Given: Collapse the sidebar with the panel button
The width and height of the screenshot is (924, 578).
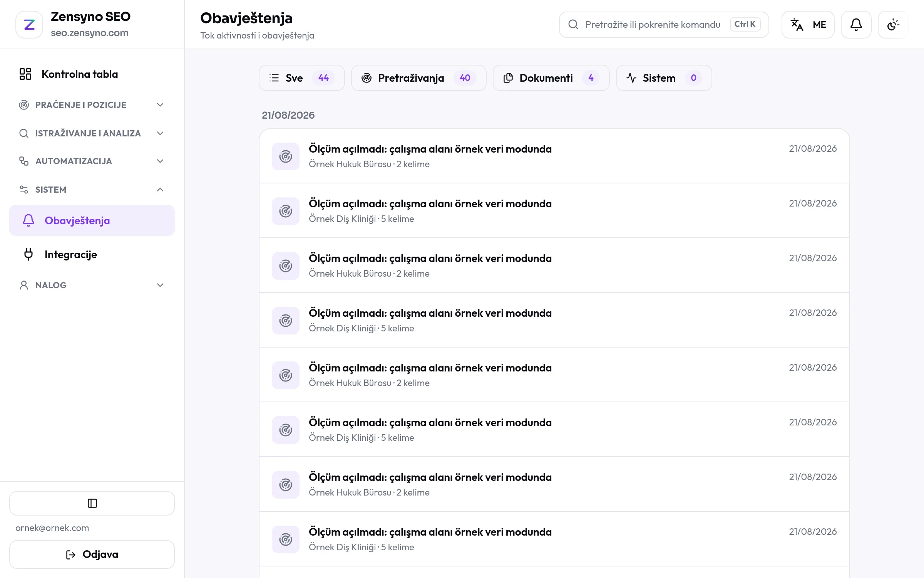Looking at the screenshot, I should tap(92, 503).
